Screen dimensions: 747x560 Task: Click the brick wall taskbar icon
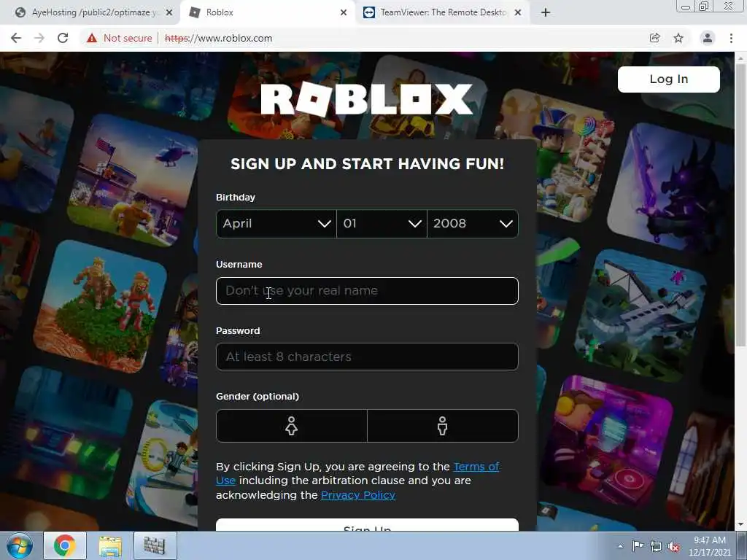pyautogui.click(x=155, y=545)
